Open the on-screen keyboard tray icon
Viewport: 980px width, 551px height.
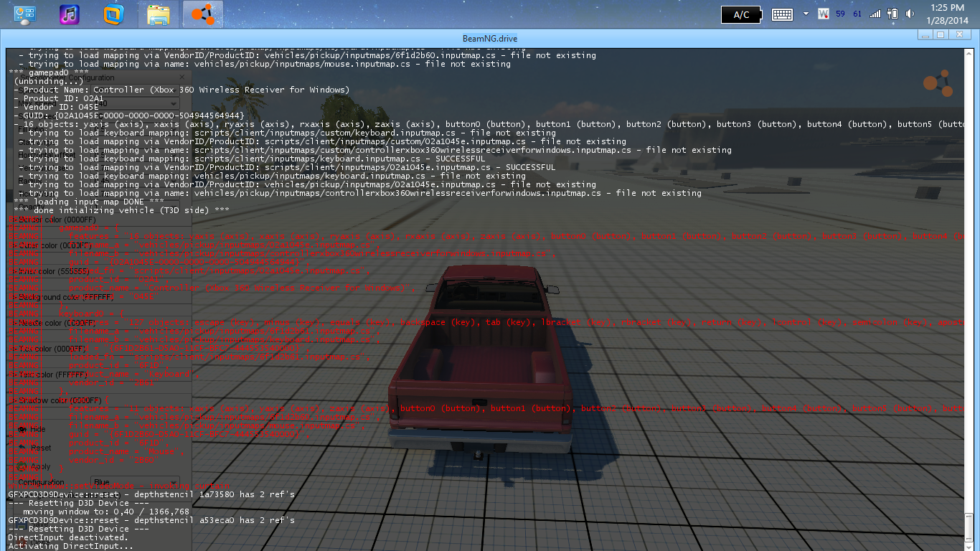[x=781, y=14]
